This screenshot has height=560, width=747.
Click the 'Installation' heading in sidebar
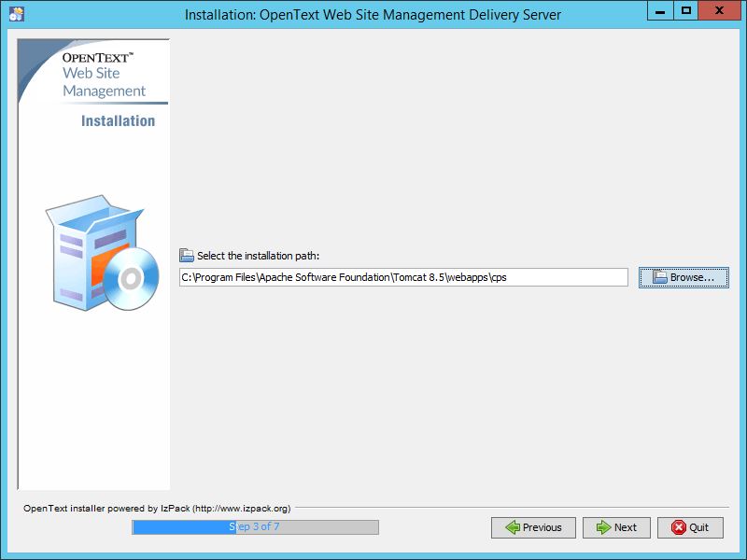pyautogui.click(x=119, y=121)
